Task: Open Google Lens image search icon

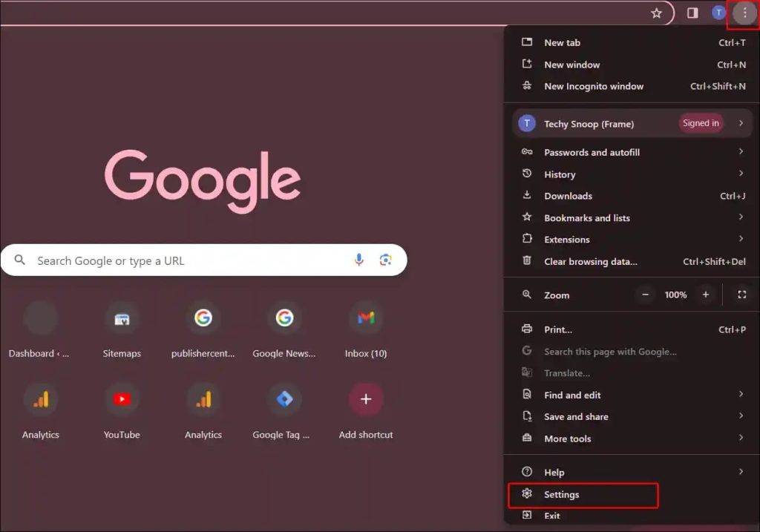Action: tap(385, 260)
